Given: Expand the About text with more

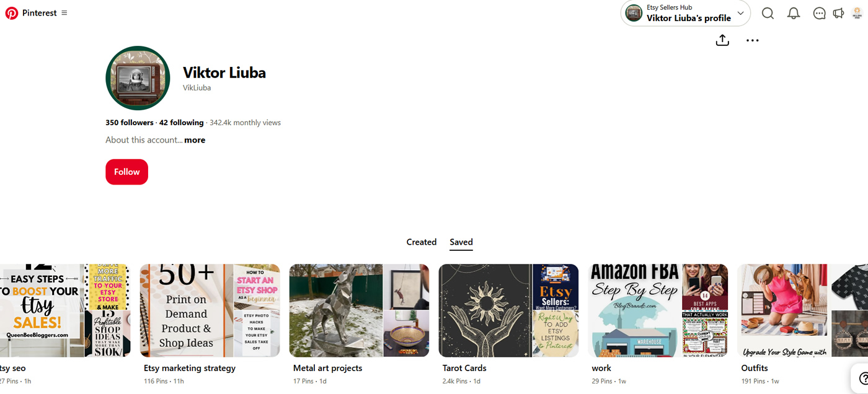Looking at the screenshot, I should [195, 140].
